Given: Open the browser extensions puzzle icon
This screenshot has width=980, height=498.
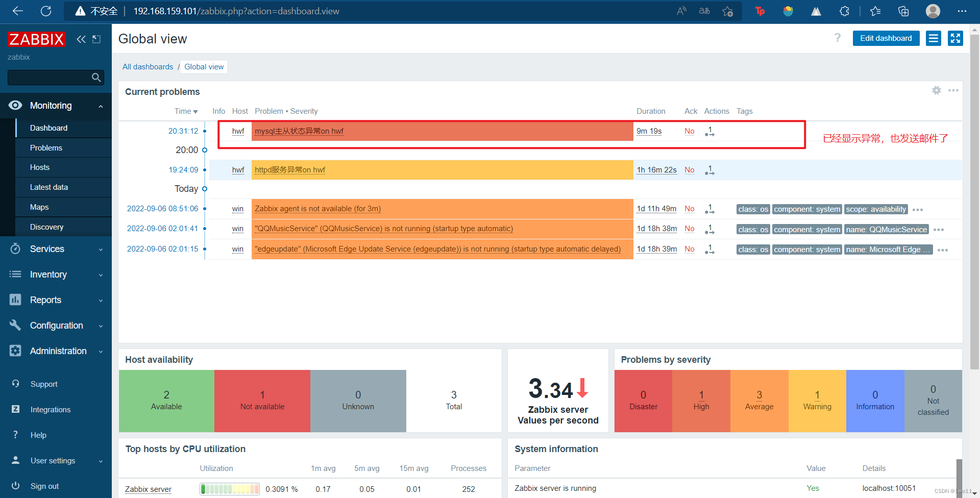Looking at the screenshot, I should [x=844, y=11].
